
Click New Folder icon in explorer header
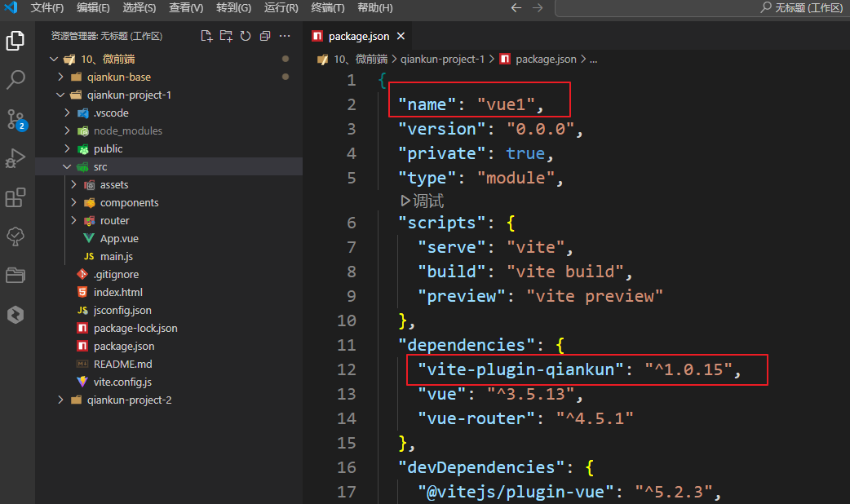226,36
